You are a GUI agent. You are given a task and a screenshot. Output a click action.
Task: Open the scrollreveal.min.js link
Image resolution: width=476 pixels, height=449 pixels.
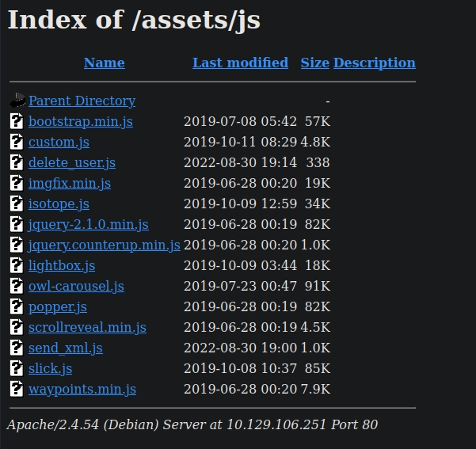(x=87, y=327)
